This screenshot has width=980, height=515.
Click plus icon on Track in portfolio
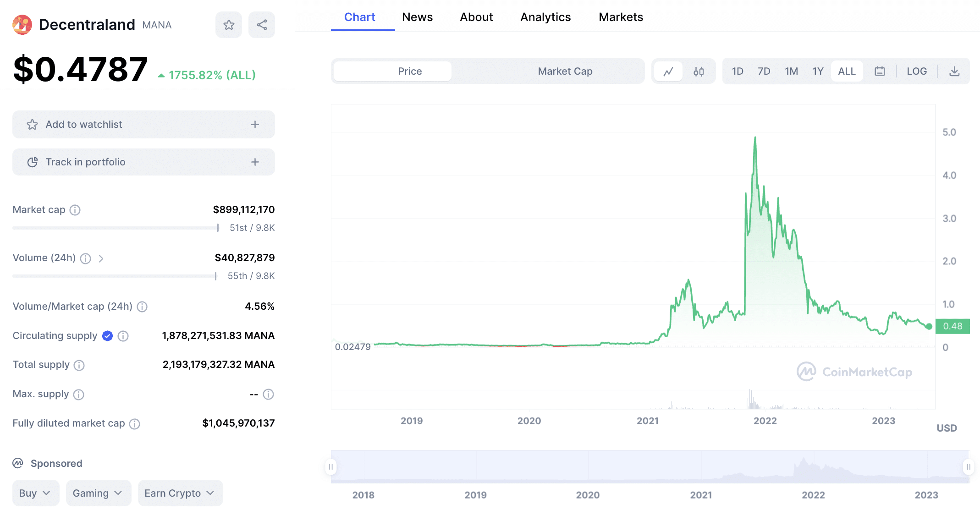255,162
